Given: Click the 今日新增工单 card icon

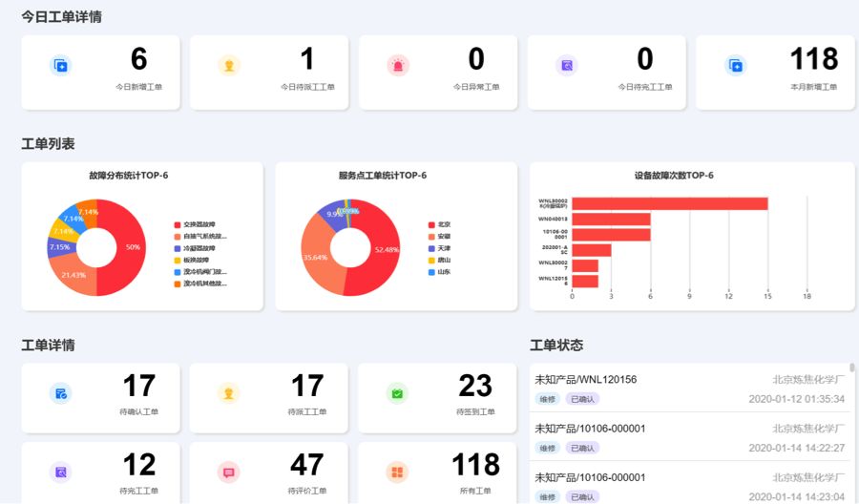Looking at the screenshot, I should tap(61, 66).
